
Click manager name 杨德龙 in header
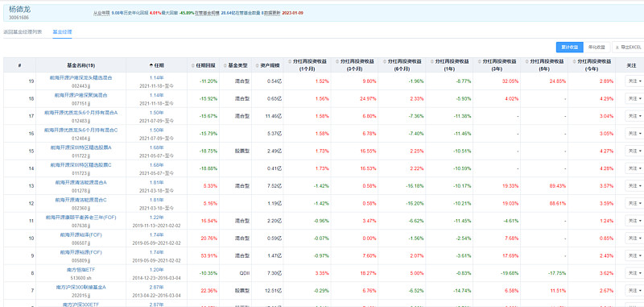[x=19, y=9]
